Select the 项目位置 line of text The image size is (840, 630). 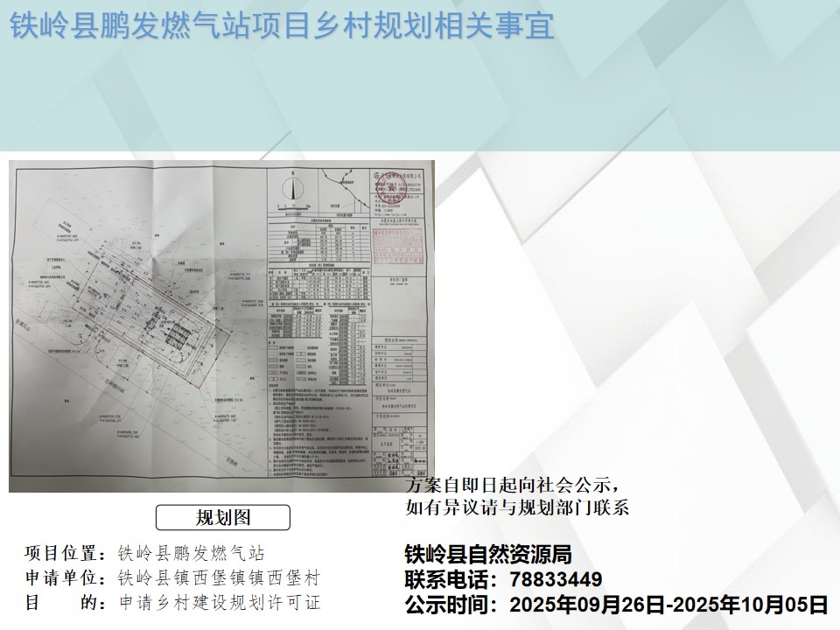[143, 554]
